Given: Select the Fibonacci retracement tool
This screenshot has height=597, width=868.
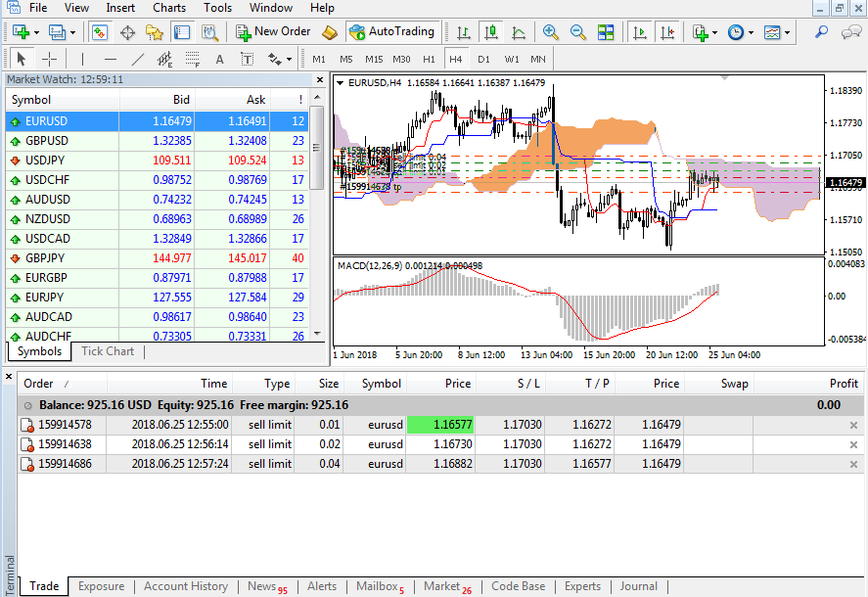Looking at the screenshot, I should click(x=192, y=59).
